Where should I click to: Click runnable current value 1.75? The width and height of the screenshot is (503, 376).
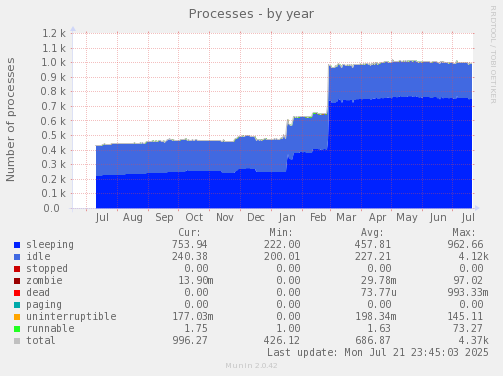[x=196, y=329]
